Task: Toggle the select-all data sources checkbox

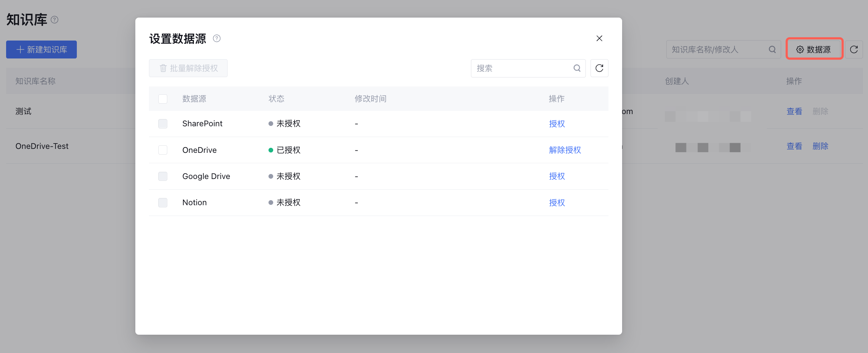Action: (x=163, y=99)
